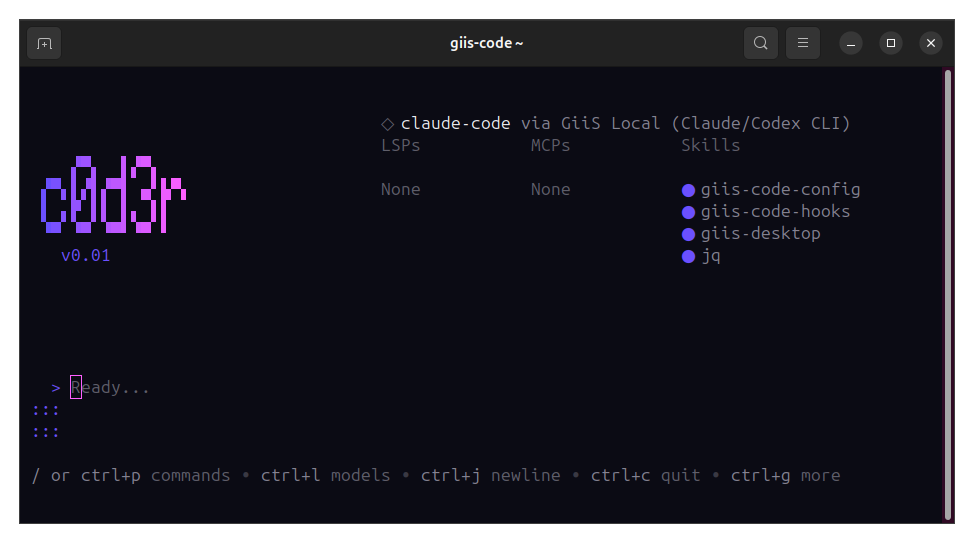974x543 pixels.
Task: Click the terminal vertical scrollbar
Action: click(948, 295)
